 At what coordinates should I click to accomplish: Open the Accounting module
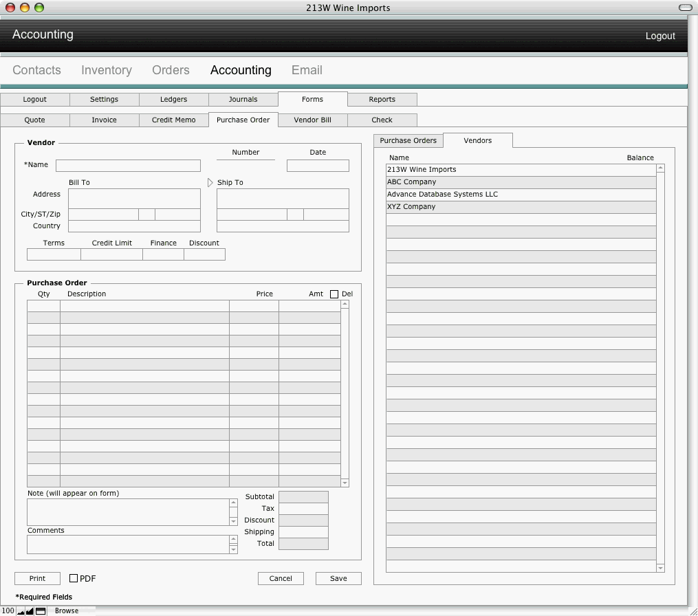pos(241,70)
